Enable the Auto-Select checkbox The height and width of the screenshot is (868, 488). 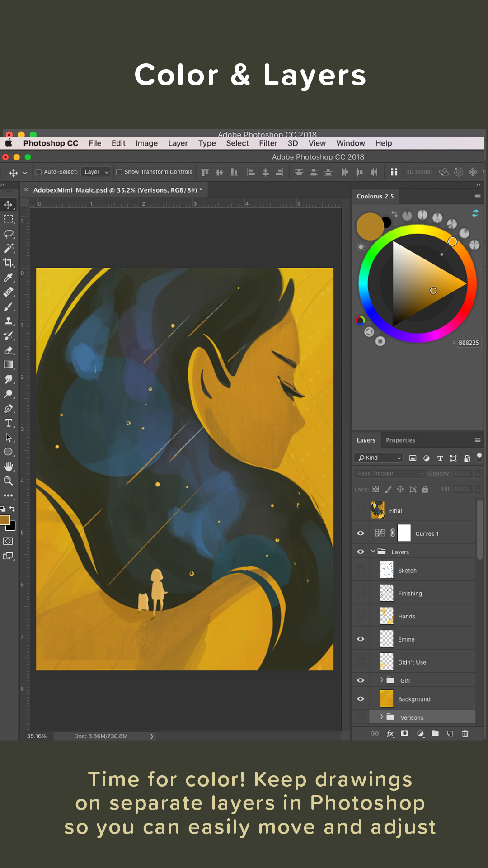(39, 172)
